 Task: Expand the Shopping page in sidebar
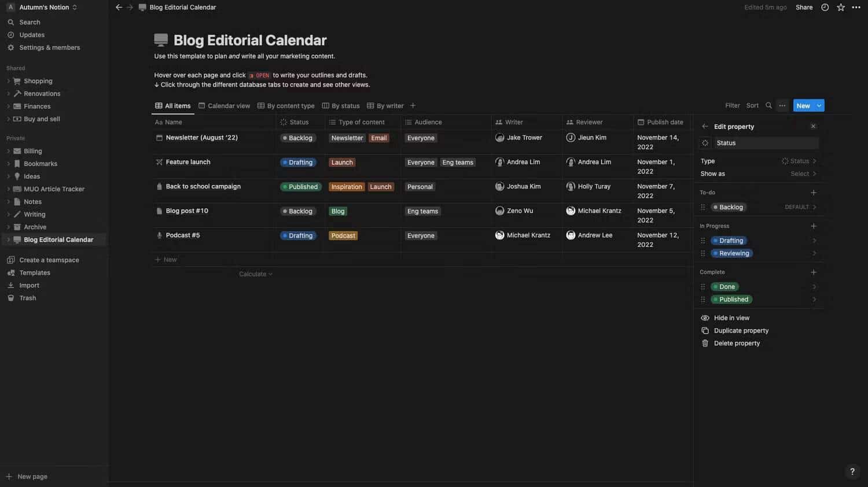pyautogui.click(x=8, y=81)
